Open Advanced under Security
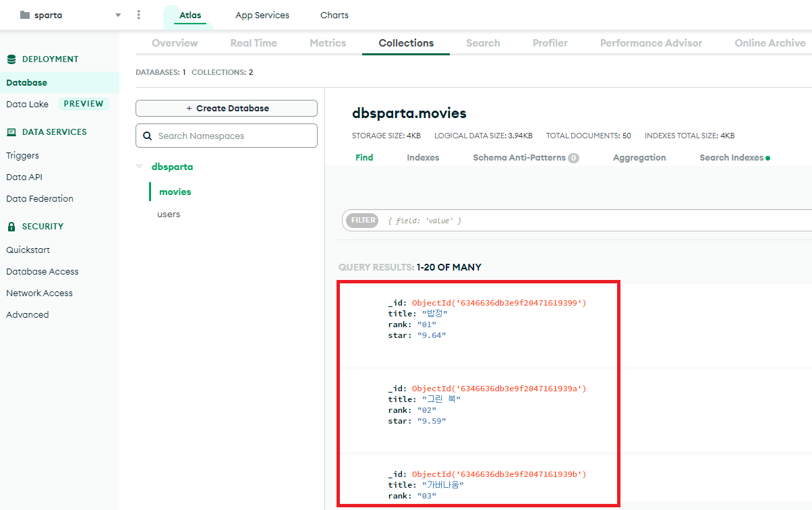The width and height of the screenshot is (812, 510). [x=28, y=314]
